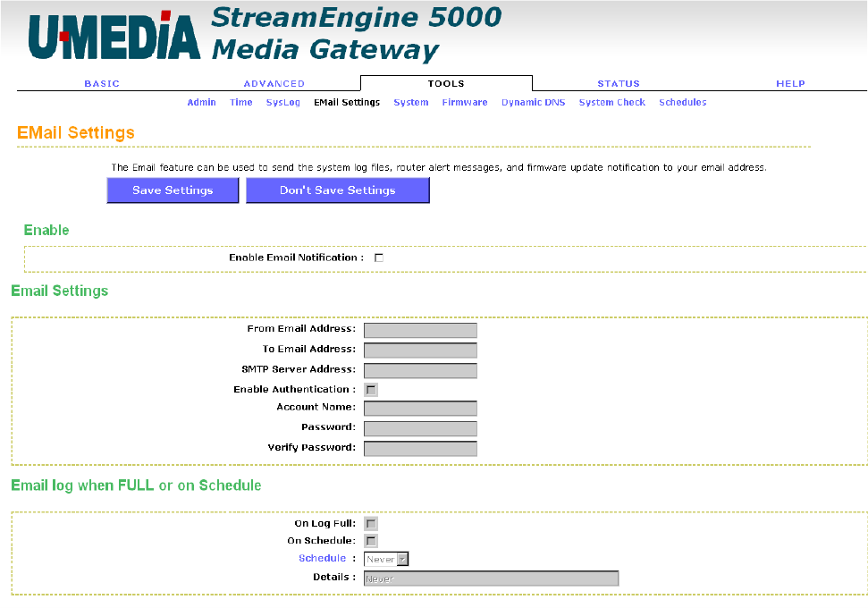Image resolution: width=868 pixels, height=608 pixels.
Task: Click the EMail Settings page heading
Action: coord(76,133)
